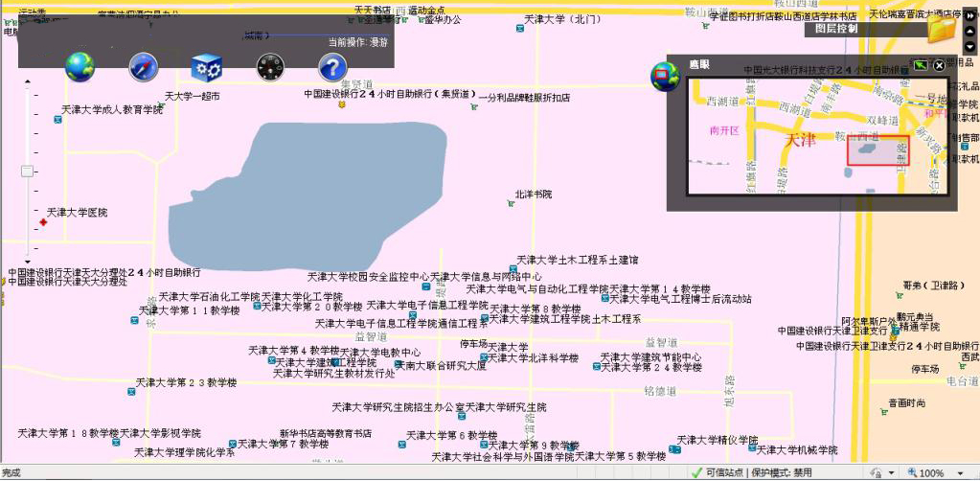Click the cart marker for 一分利品牌鞋服折扣店

pyautogui.click(x=474, y=106)
